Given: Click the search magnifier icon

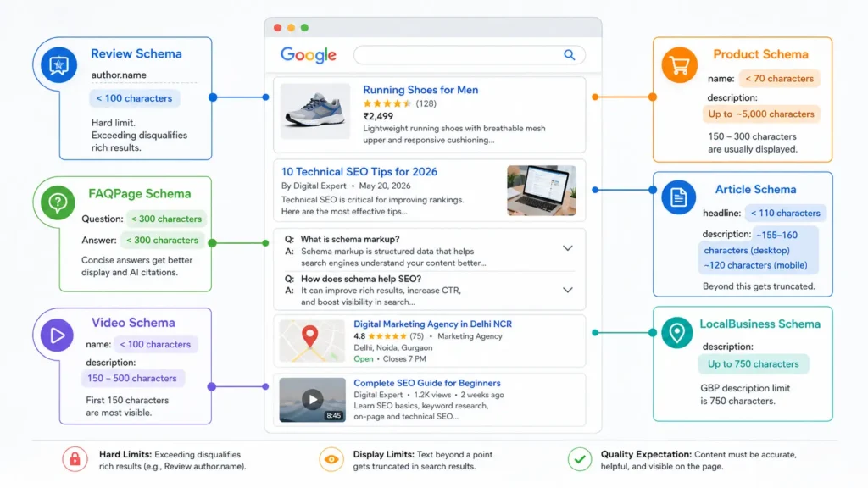Looking at the screenshot, I should tap(569, 55).
